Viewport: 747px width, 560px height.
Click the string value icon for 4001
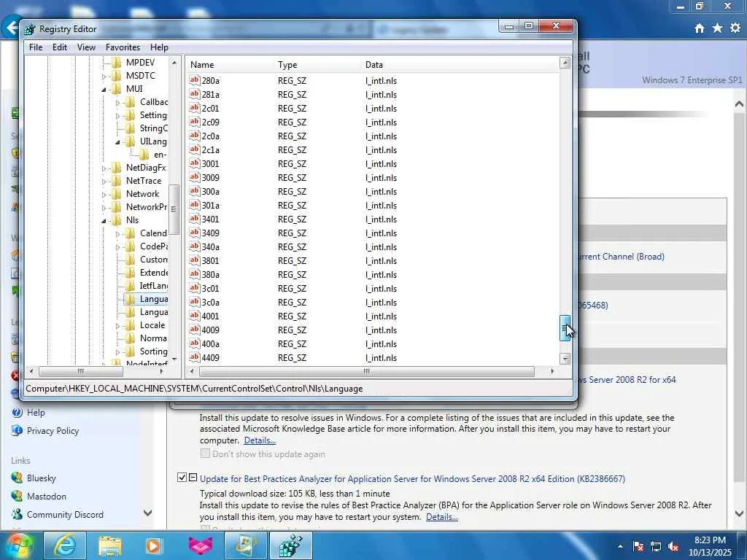194,316
